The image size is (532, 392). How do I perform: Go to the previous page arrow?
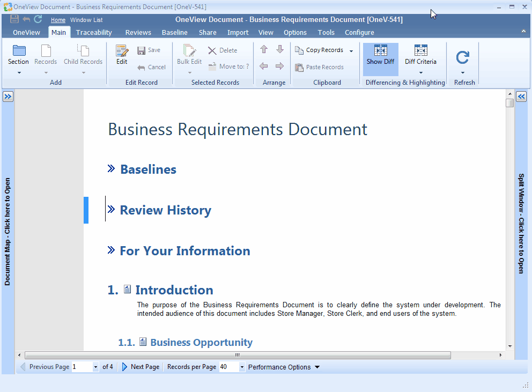[23, 367]
